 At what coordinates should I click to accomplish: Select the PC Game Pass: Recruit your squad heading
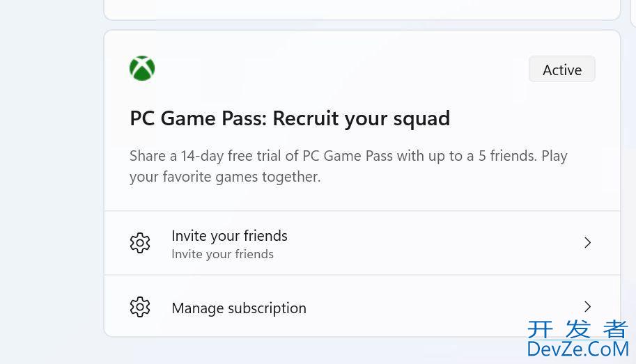point(290,118)
